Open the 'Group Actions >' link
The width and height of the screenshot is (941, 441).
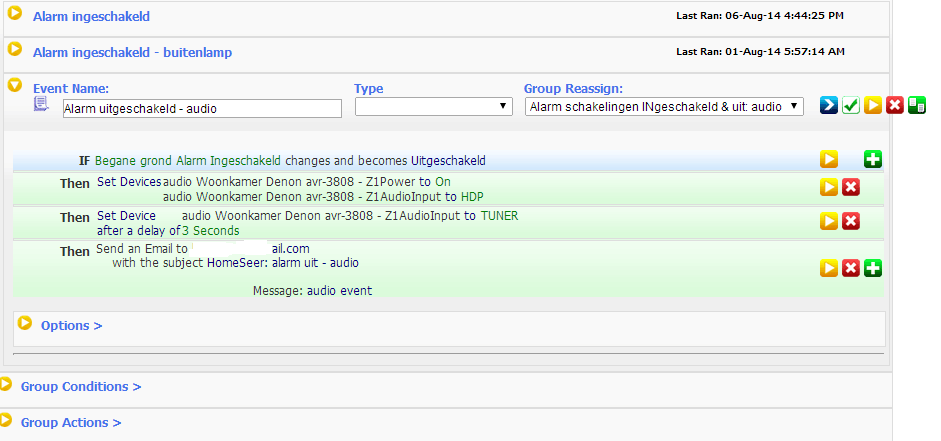[x=71, y=423]
